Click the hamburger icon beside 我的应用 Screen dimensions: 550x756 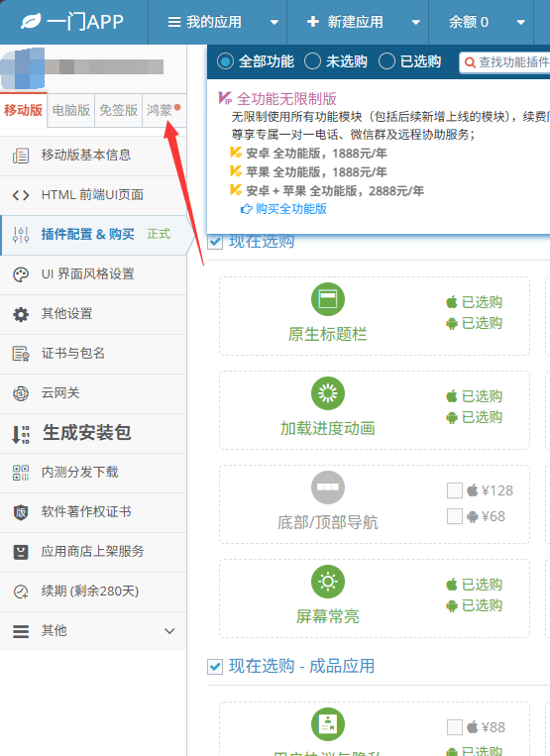coord(174,22)
